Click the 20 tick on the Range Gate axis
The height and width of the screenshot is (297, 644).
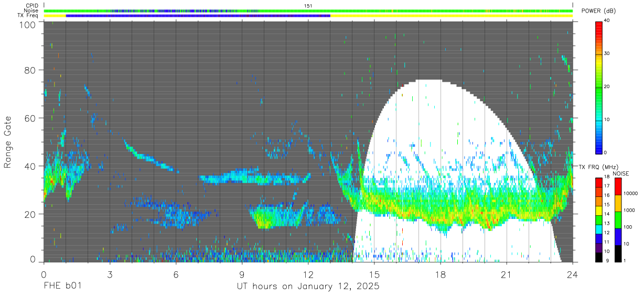click(31, 215)
